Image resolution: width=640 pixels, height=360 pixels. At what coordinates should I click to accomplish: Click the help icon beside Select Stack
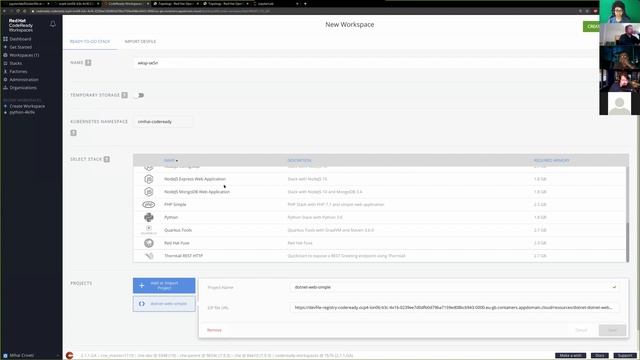[107, 159]
